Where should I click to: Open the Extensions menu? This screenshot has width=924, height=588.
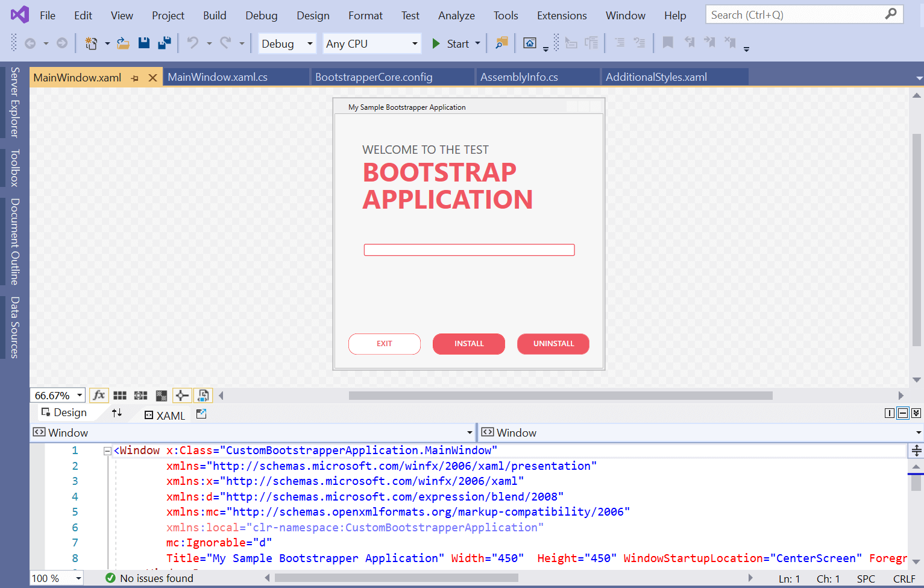(x=561, y=16)
